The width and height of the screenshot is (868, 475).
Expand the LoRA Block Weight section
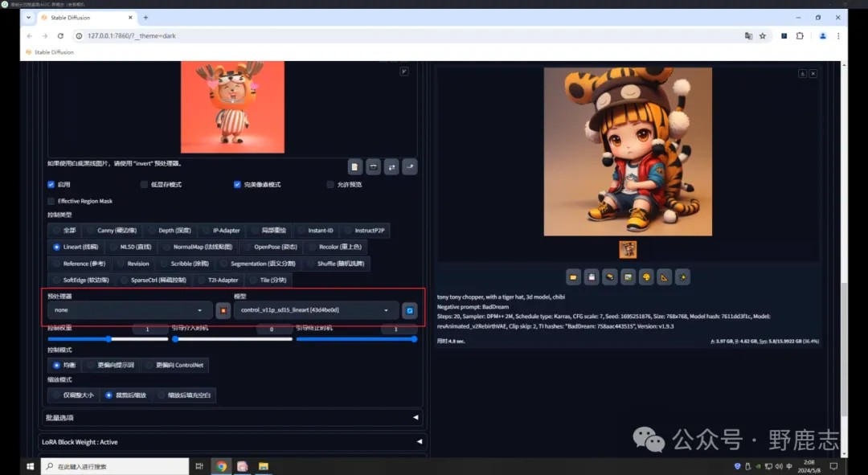tap(232, 442)
